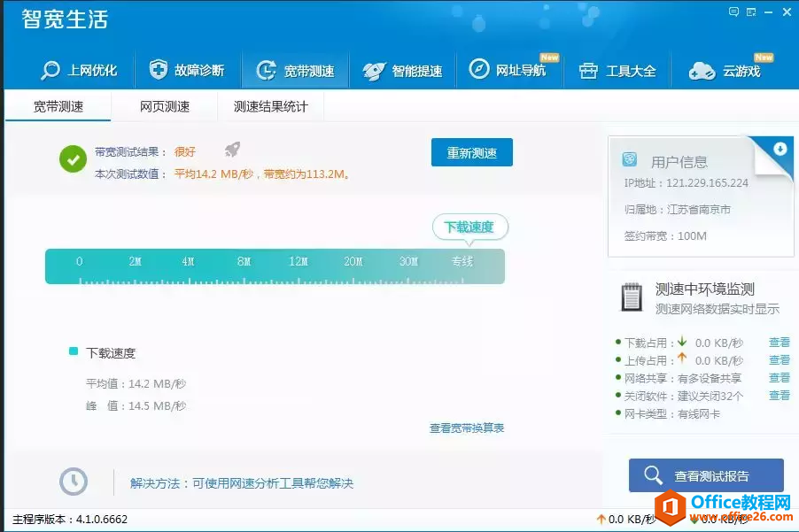
Task: Open the 上网优化 section
Action: click(79, 70)
